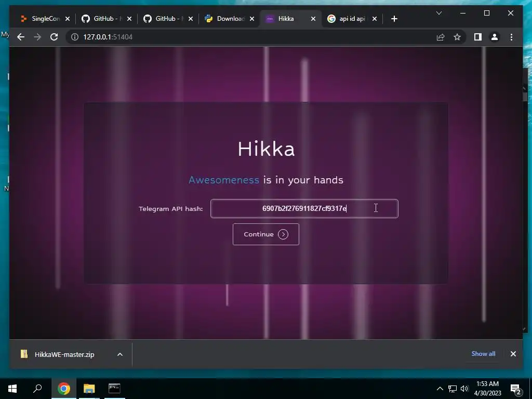
Task: Click the Continue arrow circle icon
Action: coord(283,234)
